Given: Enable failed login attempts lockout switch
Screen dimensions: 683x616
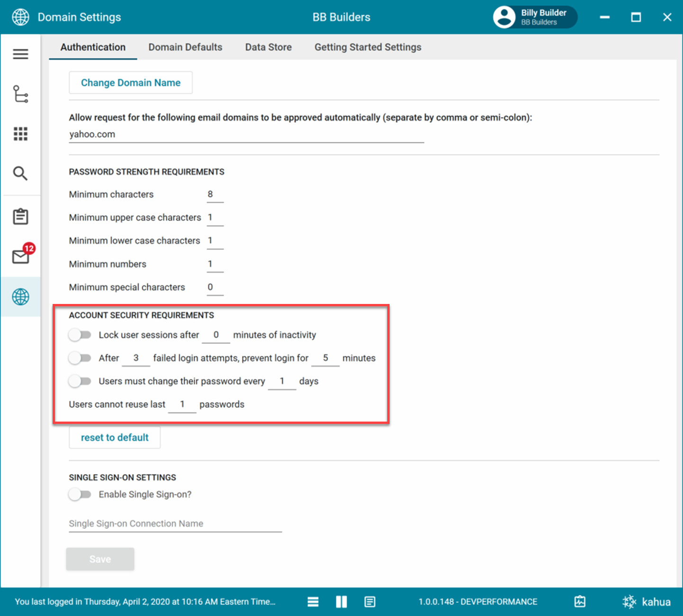Looking at the screenshot, I should point(80,358).
